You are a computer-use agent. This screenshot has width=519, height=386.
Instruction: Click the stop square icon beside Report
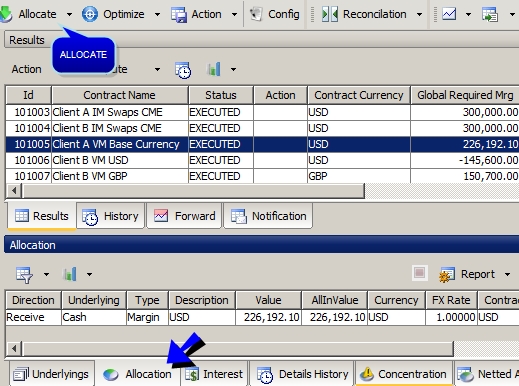tap(420, 273)
